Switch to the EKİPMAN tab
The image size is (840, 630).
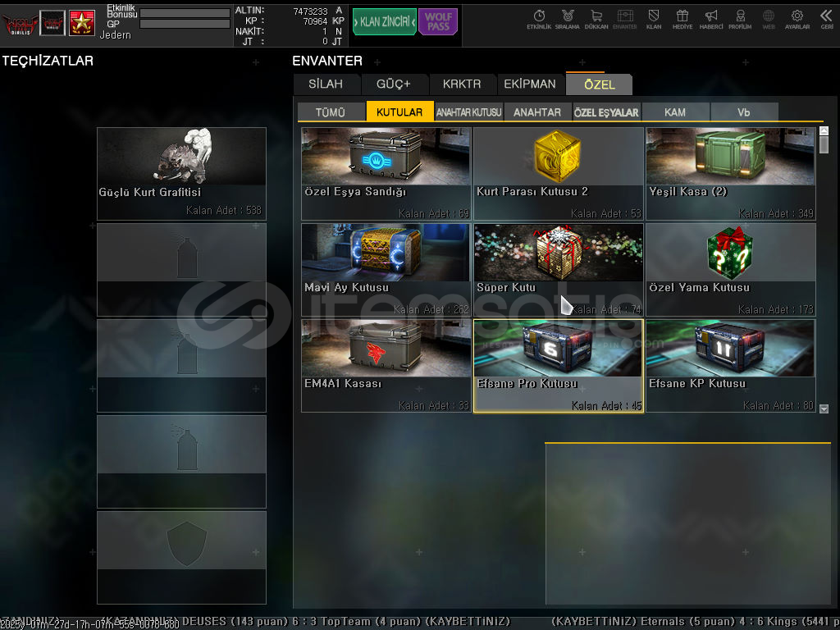[x=530, y=84]
